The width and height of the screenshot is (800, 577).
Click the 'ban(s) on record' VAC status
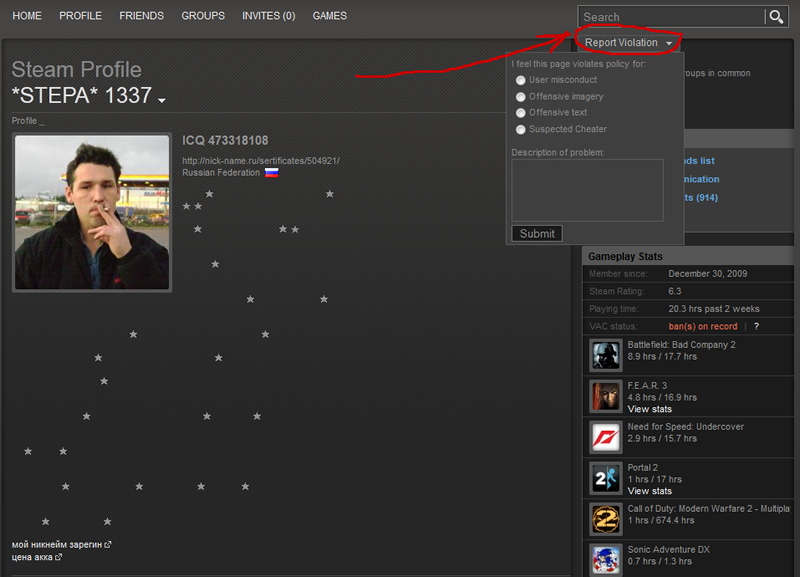point(703,327)
